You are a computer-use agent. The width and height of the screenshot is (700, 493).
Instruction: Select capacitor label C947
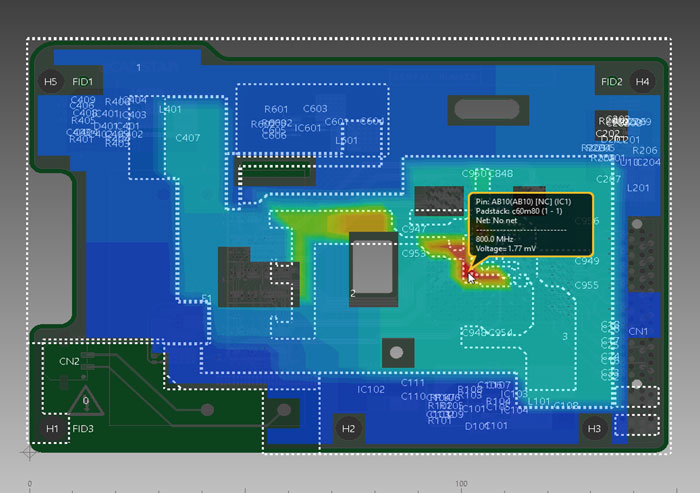[414, 229]
